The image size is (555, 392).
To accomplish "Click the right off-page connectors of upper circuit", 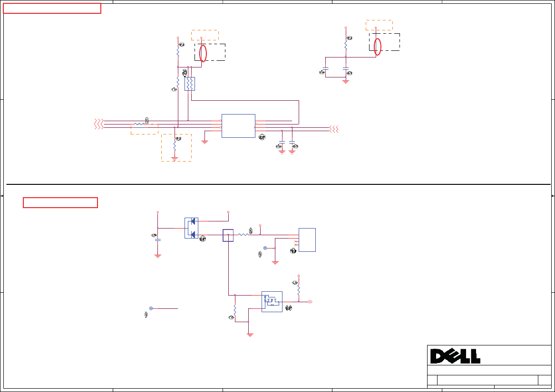I will point(334,129).
